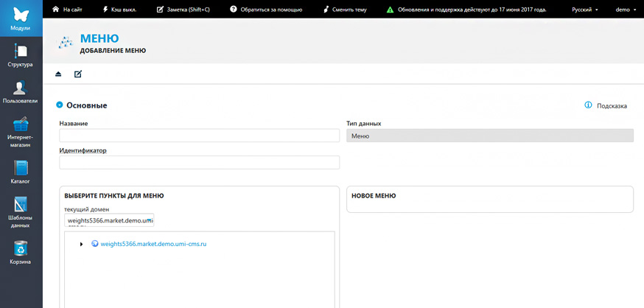Image resolution: width=644 pixels, height=308 pixels.
Task: Focus the Идентификатор input field
Action: click(x=199, y=163)
